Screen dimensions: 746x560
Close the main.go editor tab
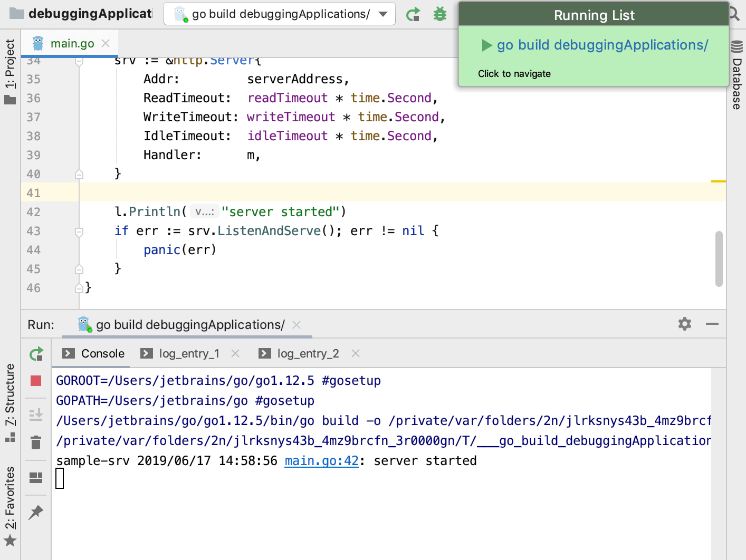pos(106,43)
